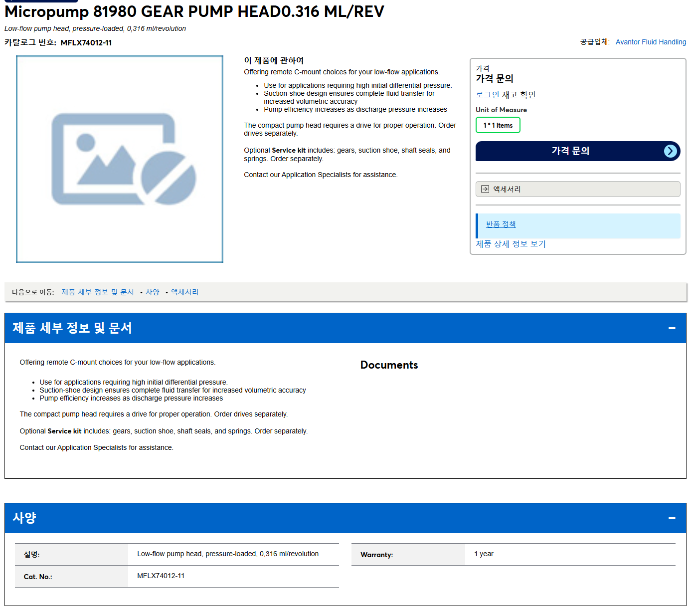Collapse the 사양 section
This screenshot has width=690, height=616.
[x=672, y=518]
